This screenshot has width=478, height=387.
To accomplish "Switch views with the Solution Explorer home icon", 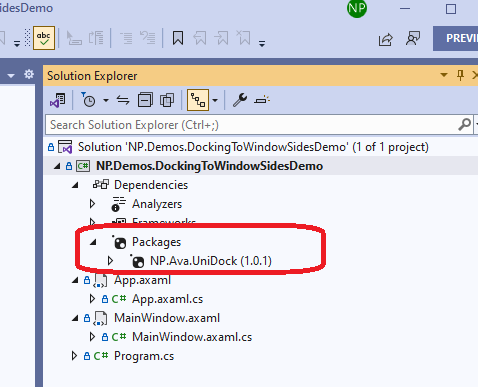I will tap(58, 100).
